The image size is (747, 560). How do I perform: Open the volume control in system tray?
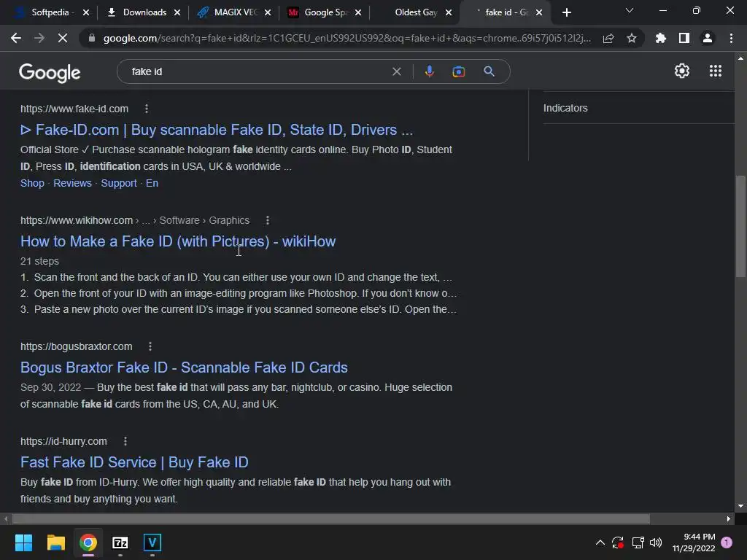pyautogui.click(x=656, y=542)
